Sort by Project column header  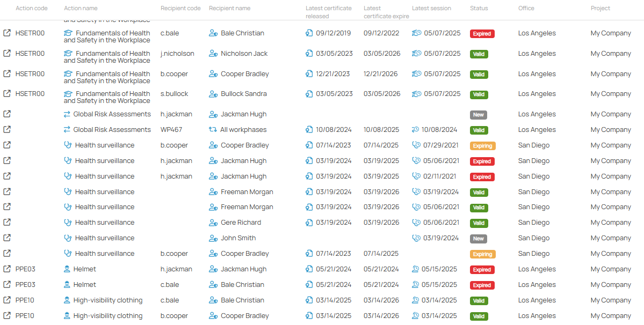point(600,8)
